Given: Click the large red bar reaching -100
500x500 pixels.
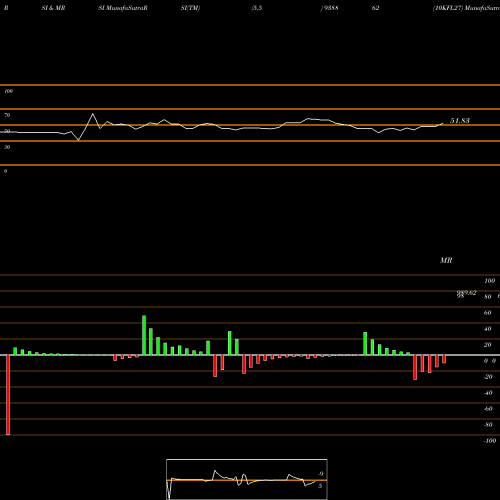Looking at the screenshot, I should pyautogui.click(x=8, y=395).
